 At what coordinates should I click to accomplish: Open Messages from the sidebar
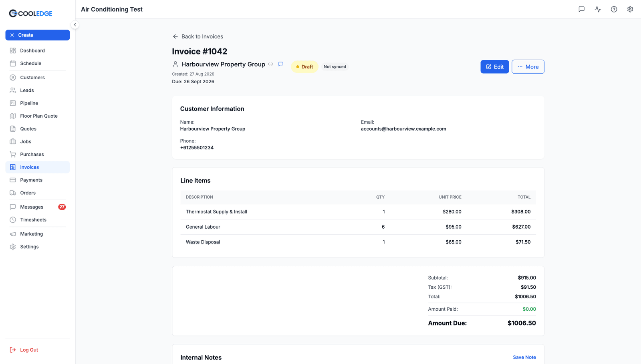(38, 207)
